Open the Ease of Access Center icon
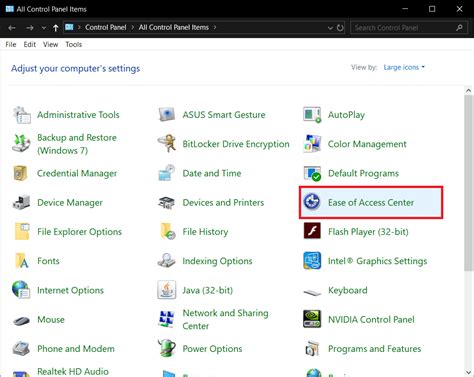Image resolution: width=474 pixels, height=377 pixels. coord(312,202)
